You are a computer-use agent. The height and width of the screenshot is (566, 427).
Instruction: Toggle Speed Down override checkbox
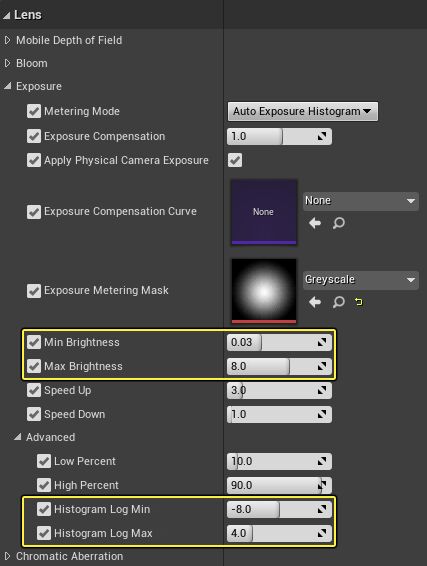point(34,414)
